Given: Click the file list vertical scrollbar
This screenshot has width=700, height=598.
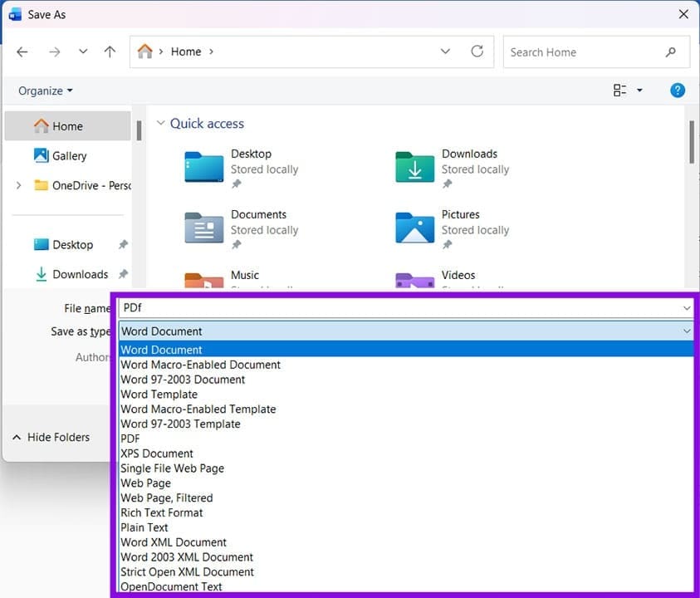Looking at the screenshot, I should (692, 142).
